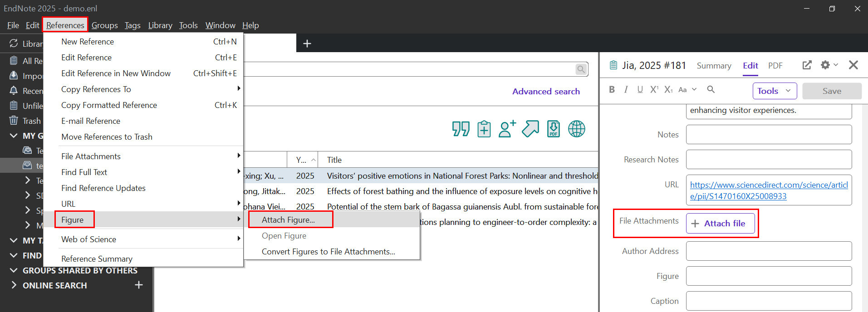The height and width of the screenshot is (312, 868).
Task: Click the plus icon next to ONLINE SEARCH
Action: (x=139, y=285)
